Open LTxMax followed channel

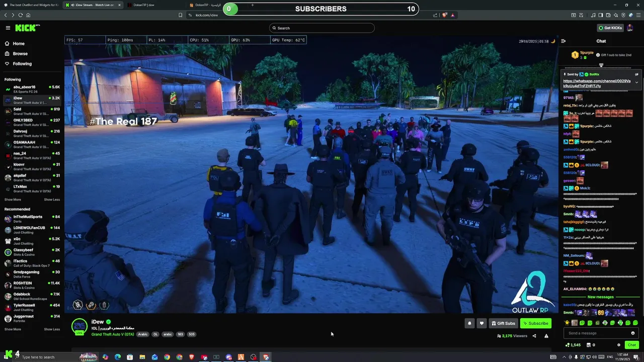(32, 189)
